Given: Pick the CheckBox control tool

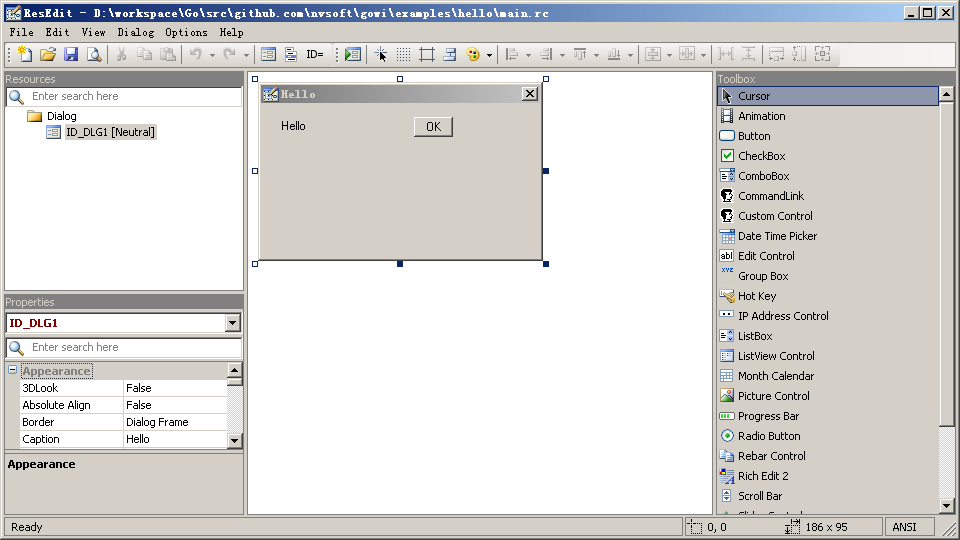Looking at the screenshot, I should (828, 156).
